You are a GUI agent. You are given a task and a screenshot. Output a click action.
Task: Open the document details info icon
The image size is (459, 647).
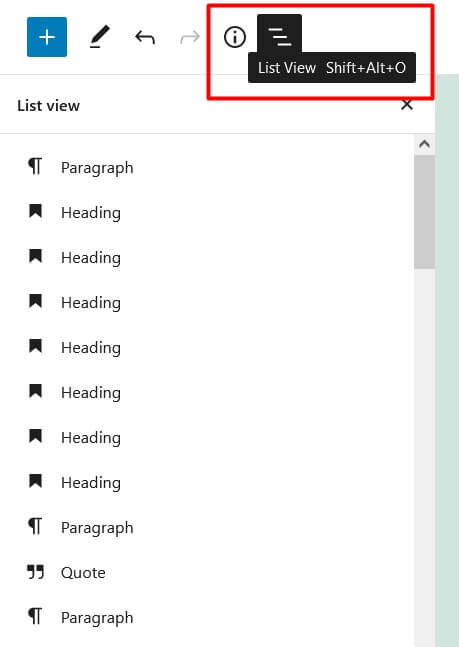click(235, 37)
